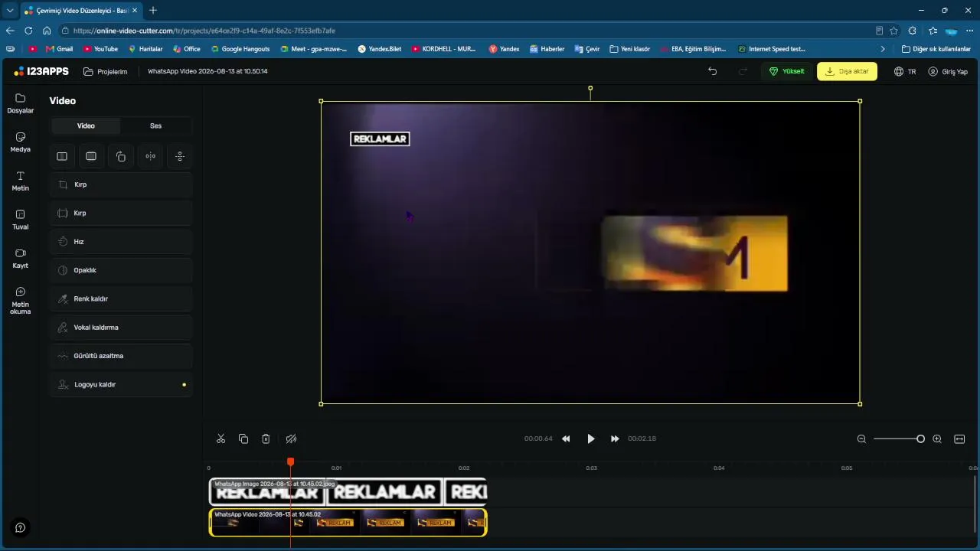Viewport: 980px width, 551px height.
Task: Select the WhatsApp Video clip on the timeline
Action: click(x=348, y=522)
